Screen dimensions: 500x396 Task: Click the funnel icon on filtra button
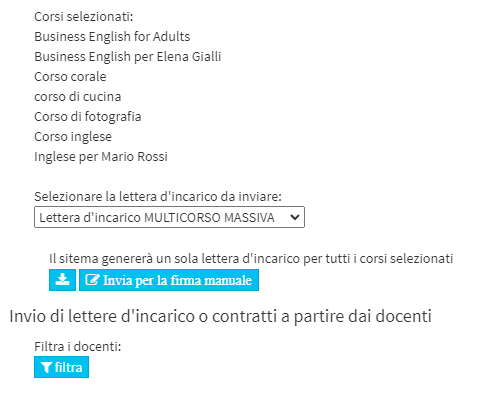tap(46, 367)
